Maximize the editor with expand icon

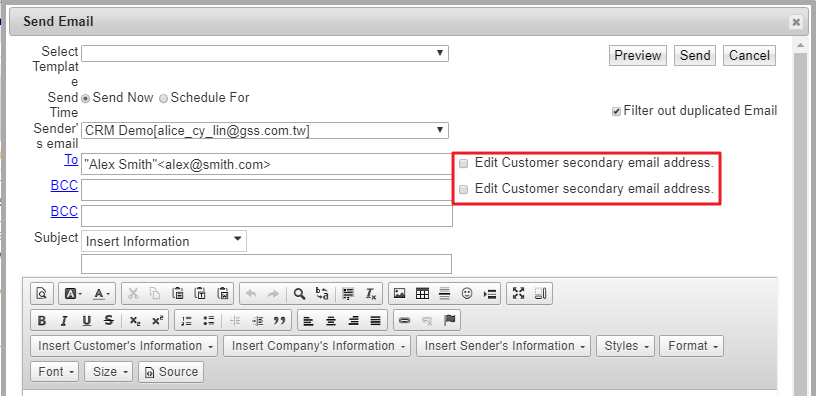pos(518,294)
